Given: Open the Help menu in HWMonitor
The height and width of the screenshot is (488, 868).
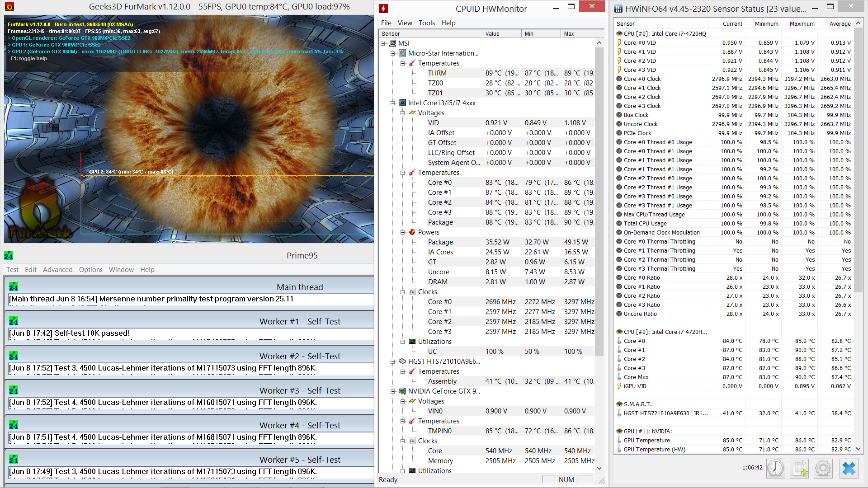Looking at the screenshot, I should pyautogui.click(x=448, y=23).
